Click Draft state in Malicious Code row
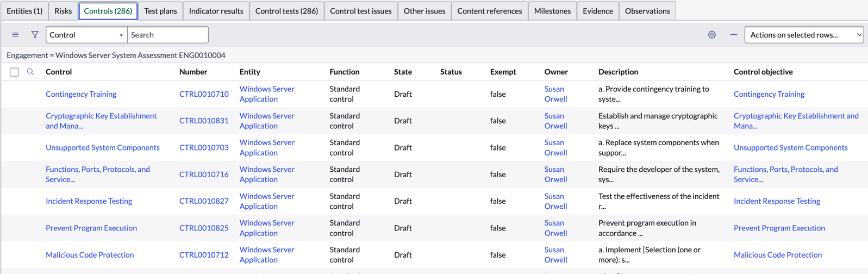 [403, 254]
